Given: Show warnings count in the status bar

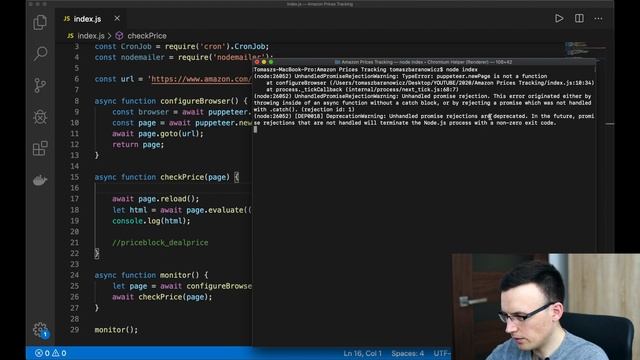Looking at the screenshot, I should pos(59,353).
